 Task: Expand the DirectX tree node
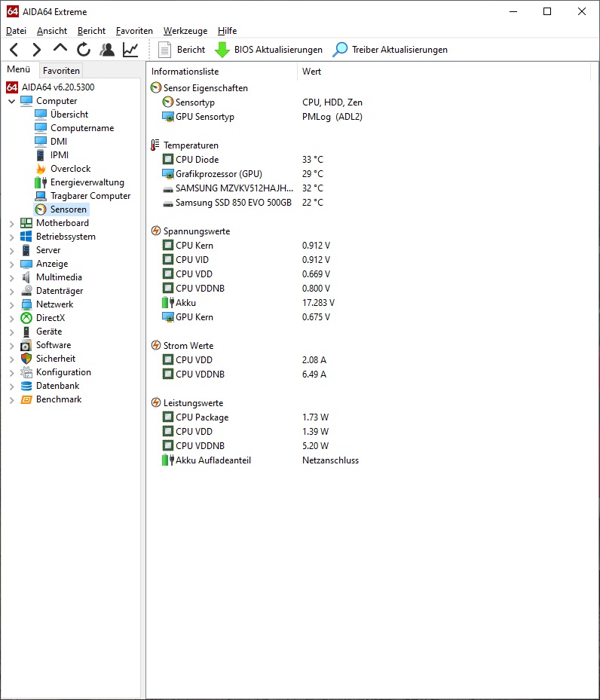(11, 318)
